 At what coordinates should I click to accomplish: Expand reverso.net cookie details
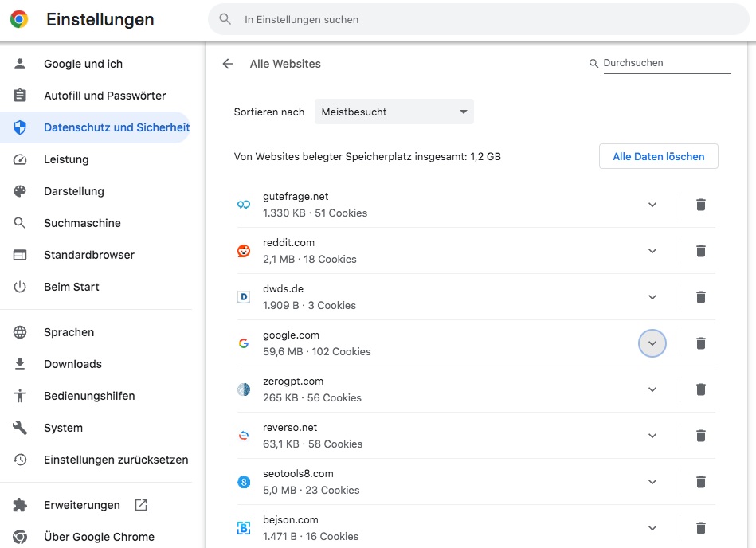coord(652,436)
